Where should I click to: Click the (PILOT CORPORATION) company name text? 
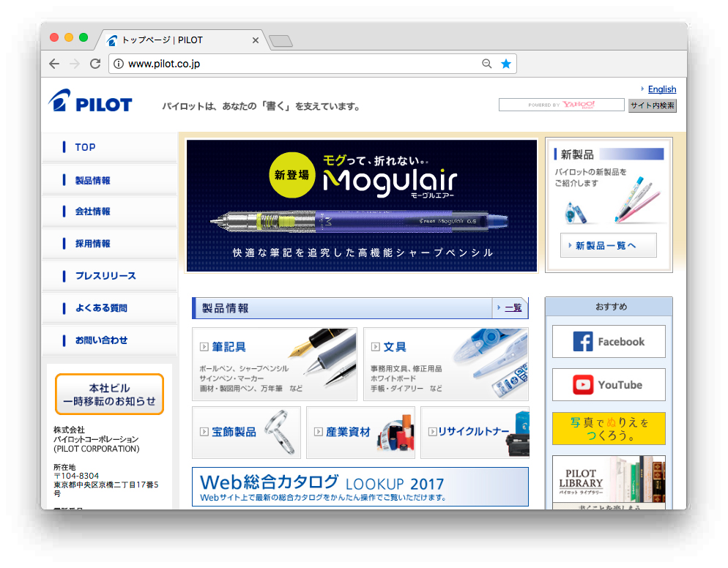(x=97, y=449)
